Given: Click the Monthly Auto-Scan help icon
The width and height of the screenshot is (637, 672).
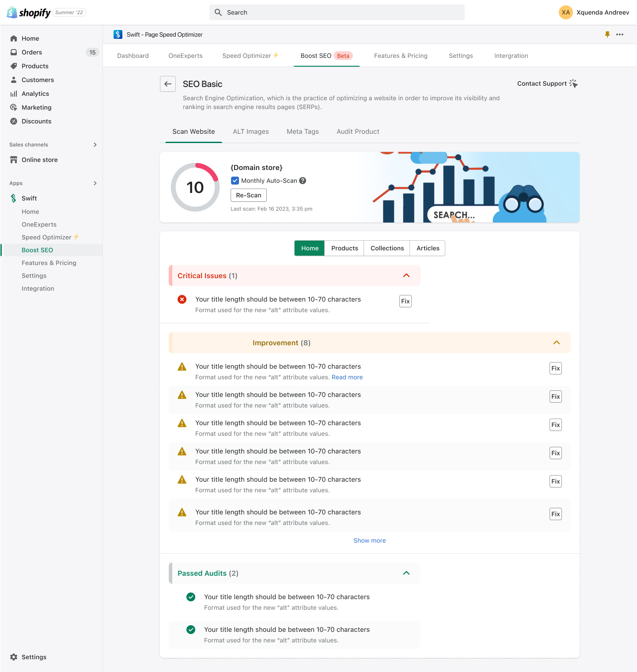Looking at the screenshot, I should click(303, 181).
